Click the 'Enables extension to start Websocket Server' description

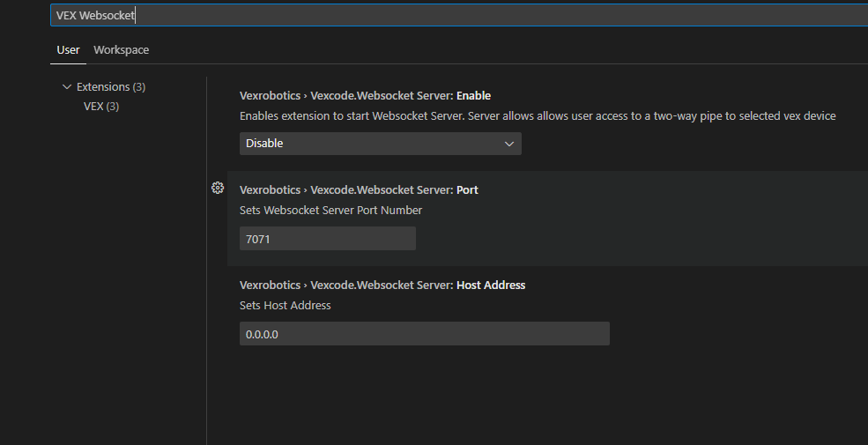point(538,116)
